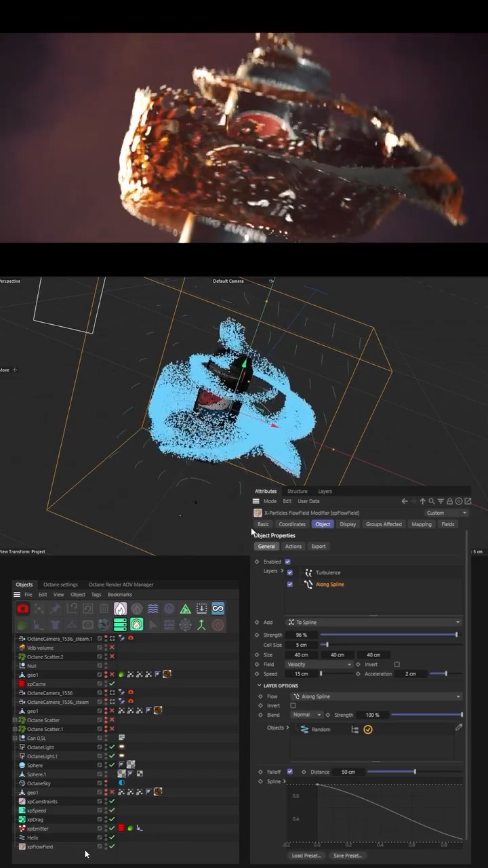Click the Export sub-tab button
The image size is (488, 868).
[x=319, y=546]
